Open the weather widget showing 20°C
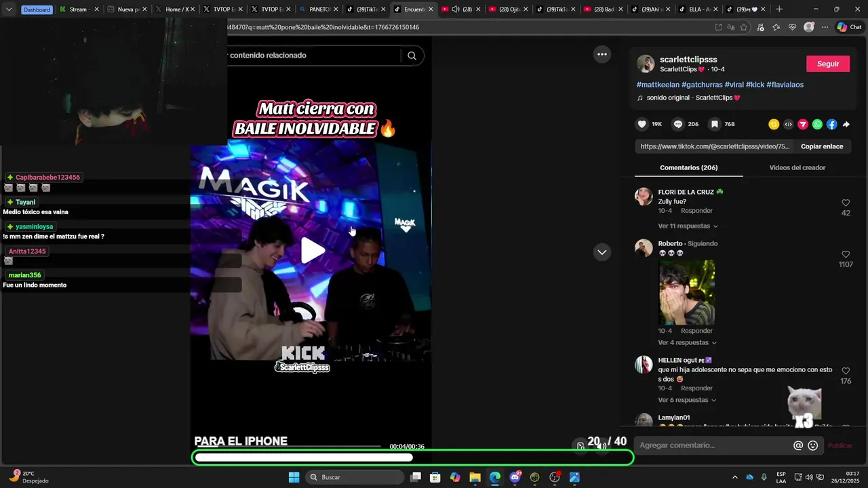Viewport: 868px width, 488px height. pyautogui.click(x=27, y=477)
